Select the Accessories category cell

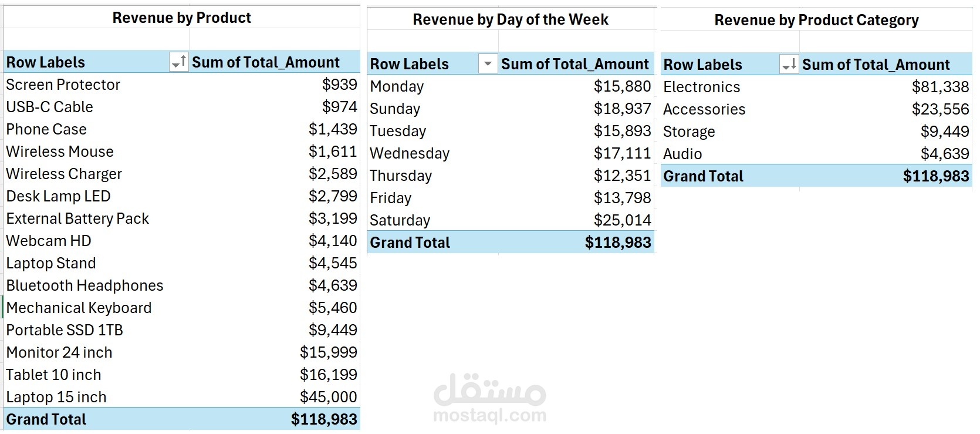704,109
